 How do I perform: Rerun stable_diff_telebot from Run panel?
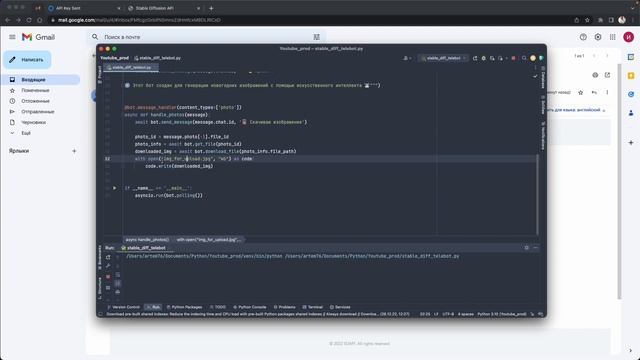[x=108, y=258]
